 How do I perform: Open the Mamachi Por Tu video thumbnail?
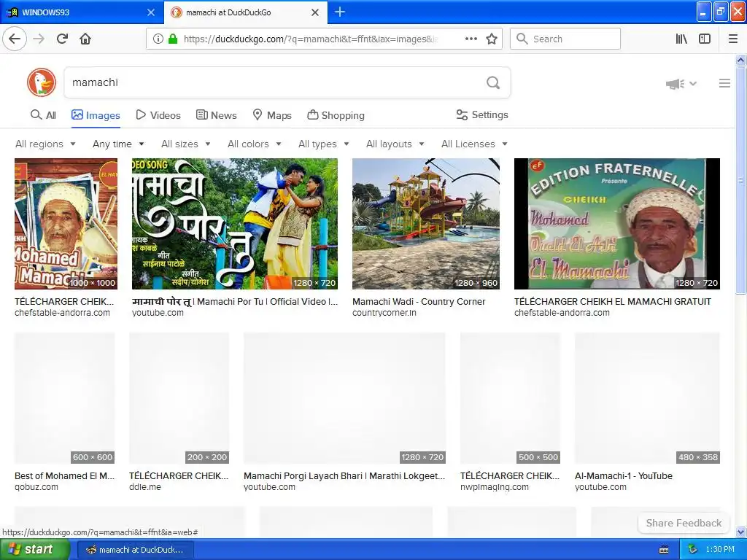pos(235,224)
